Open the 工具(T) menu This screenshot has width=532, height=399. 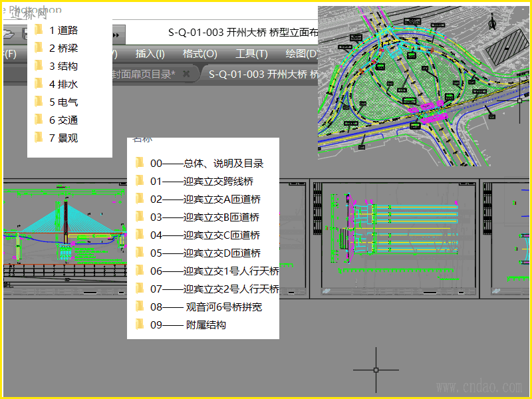251,54
